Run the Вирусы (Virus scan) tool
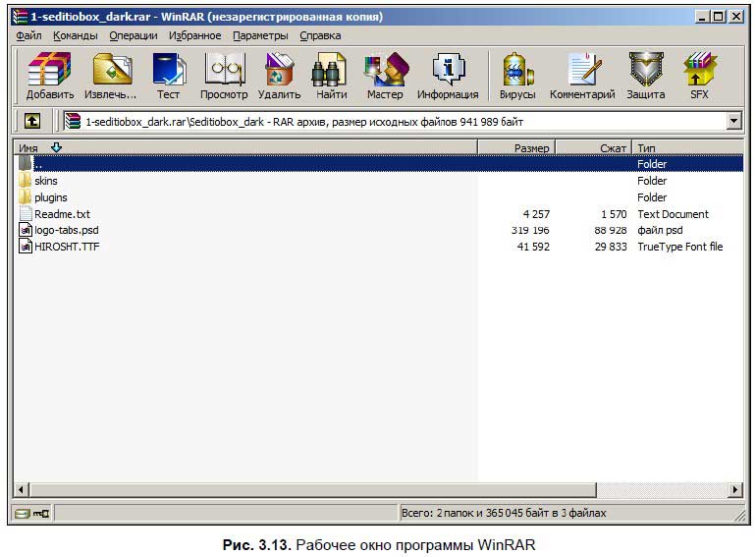Image resolution: width=756 pixels, height=557 pixels. [517, 77]
